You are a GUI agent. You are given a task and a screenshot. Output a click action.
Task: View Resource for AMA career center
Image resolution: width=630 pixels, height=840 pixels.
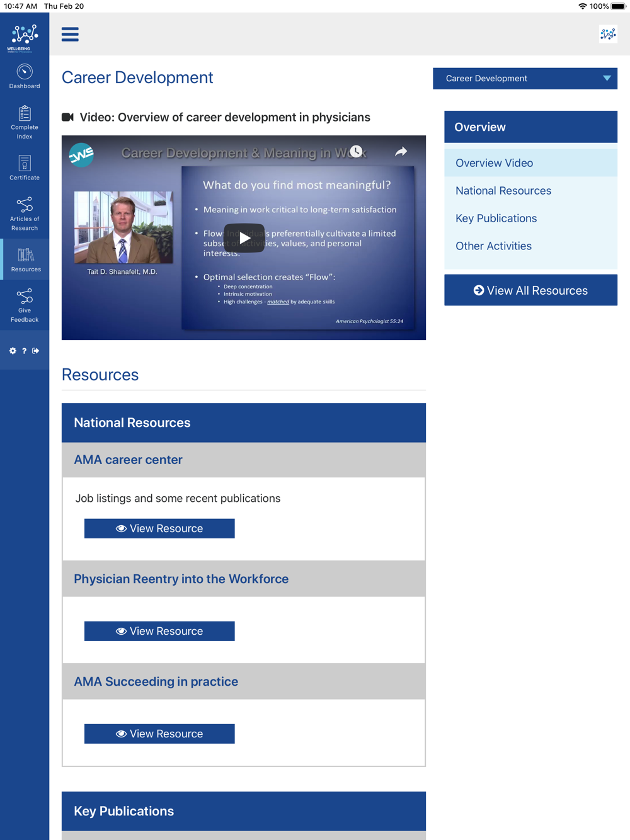point(159,528)
